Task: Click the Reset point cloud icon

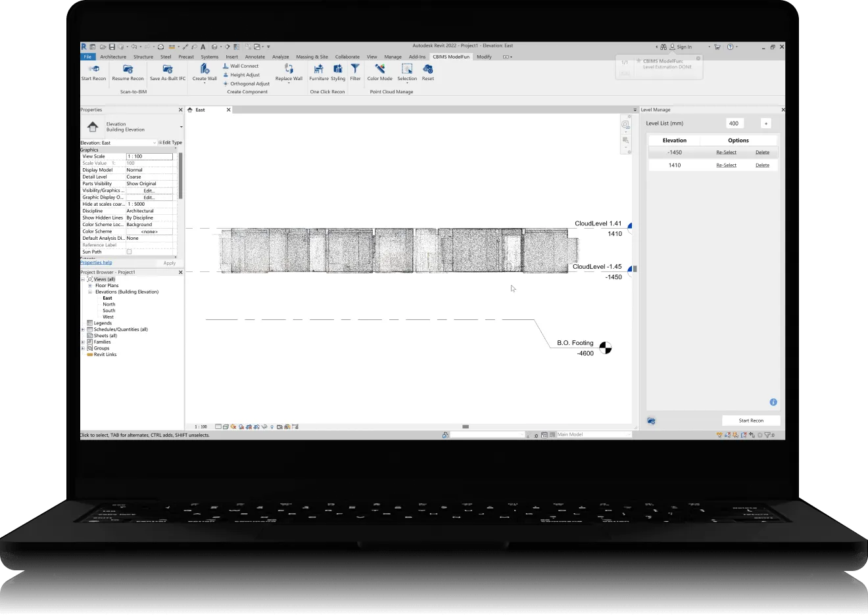Action: (x=428, y=70)
